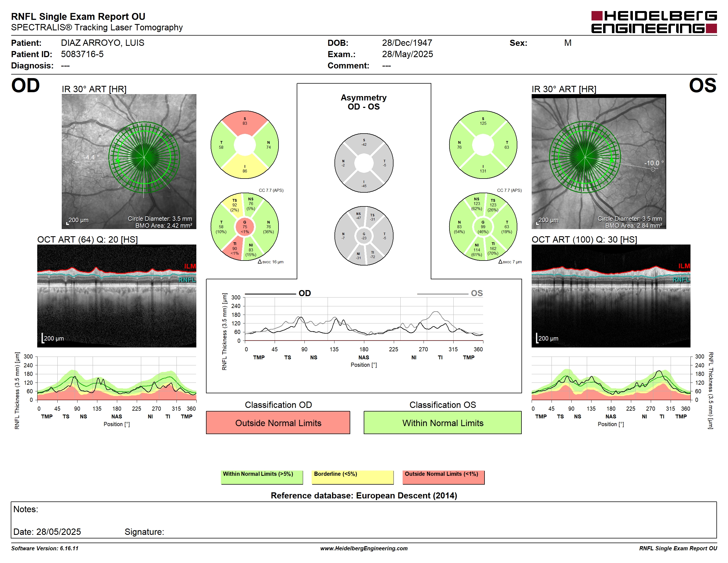Click the Patient ID 5083716-5
Image resolution: width=728 pixels, height=563 pixels.
coord(82,54)
